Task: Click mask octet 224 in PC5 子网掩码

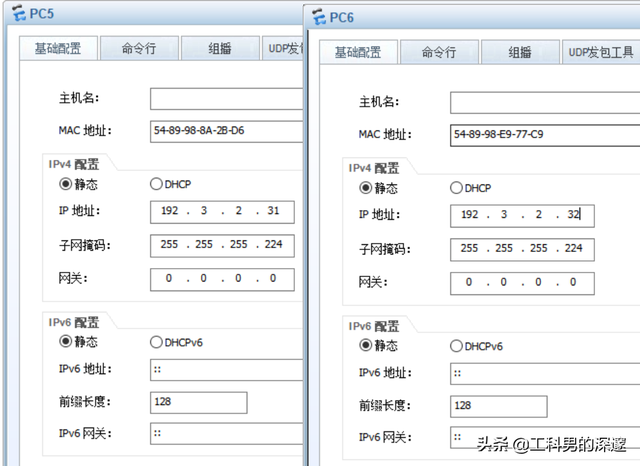Action: coord(273,244)
